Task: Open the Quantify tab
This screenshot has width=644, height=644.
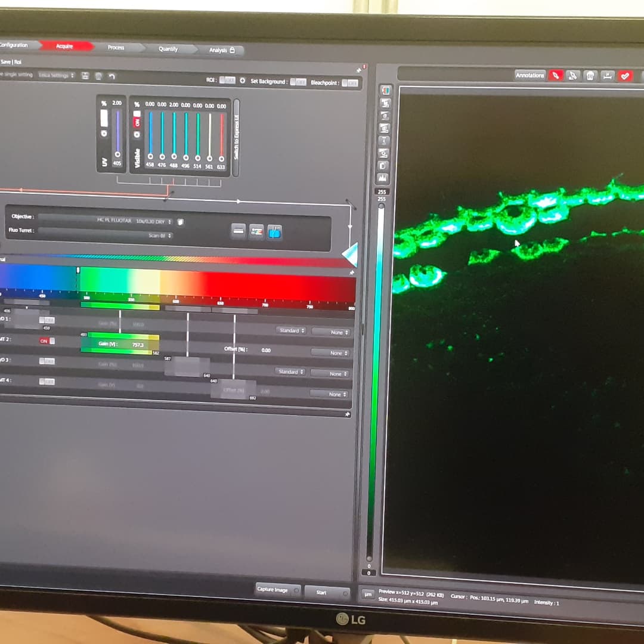Action: 168,49
